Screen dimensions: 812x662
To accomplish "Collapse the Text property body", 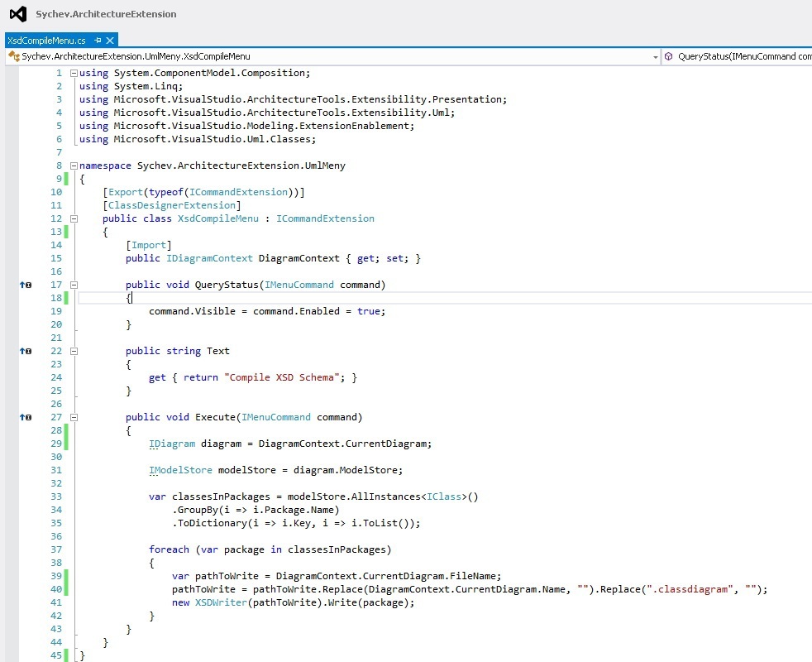I will [73, 351].
